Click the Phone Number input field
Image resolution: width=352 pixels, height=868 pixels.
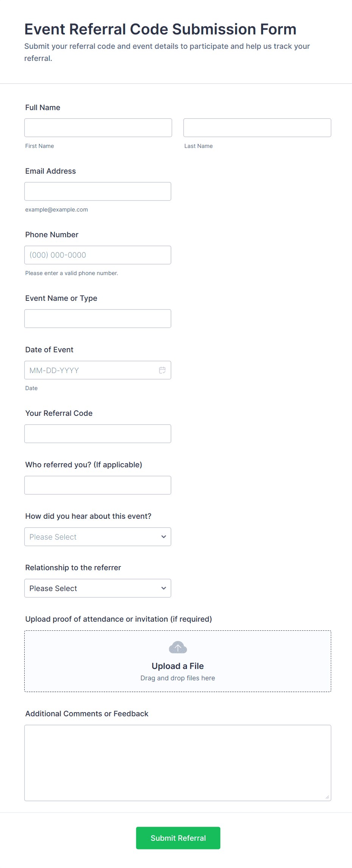pos(97,255)
